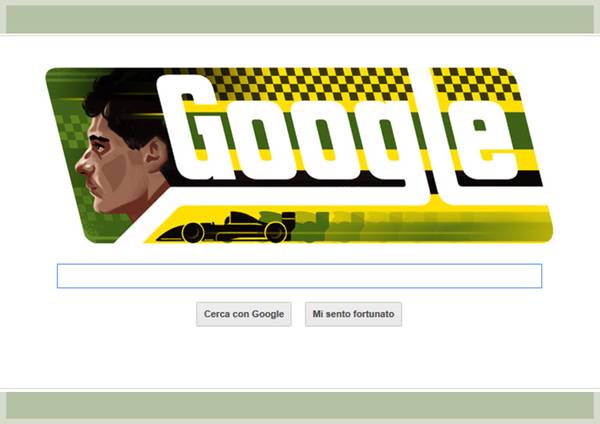
Task: Focus the empty Google search field
Action: (x=299, y=276)
